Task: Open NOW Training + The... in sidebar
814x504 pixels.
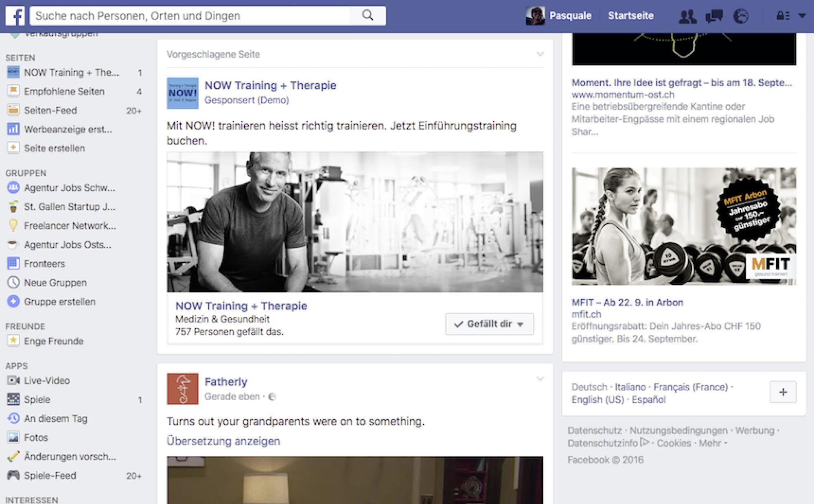Action: click(x=72, y=72)
